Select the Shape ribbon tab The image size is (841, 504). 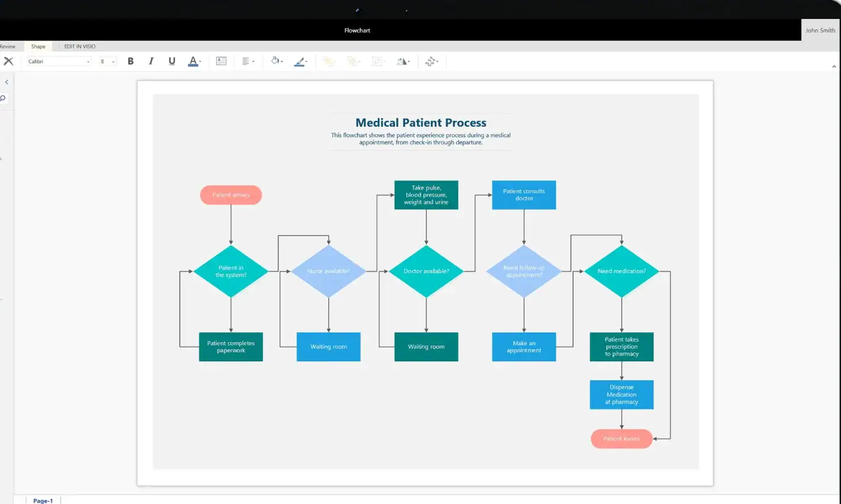tap(38, 46)
